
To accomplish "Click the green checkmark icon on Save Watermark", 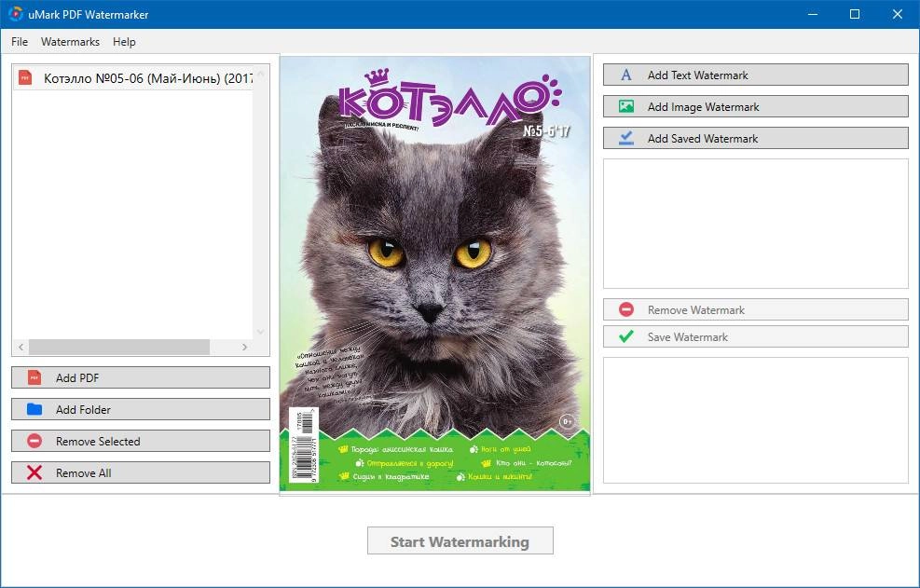I will click(x=626, y=336).
